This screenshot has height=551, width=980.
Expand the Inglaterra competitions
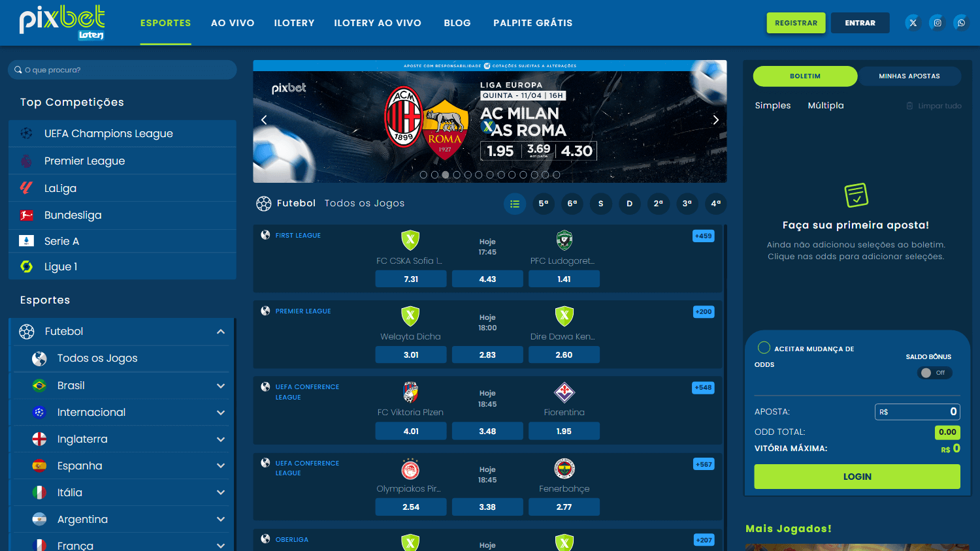coord(221,439)
